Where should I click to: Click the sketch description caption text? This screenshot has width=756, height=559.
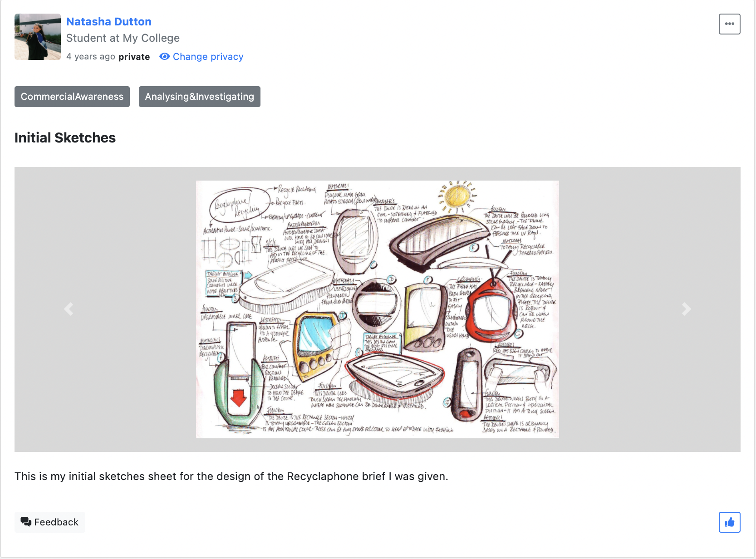pyautogui.click(x=231, y=476)
